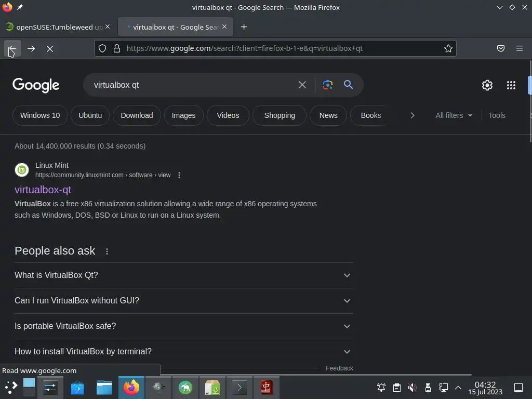Open network connections tray icon
This screenshot has width=532, height=399.
(444, 388)
